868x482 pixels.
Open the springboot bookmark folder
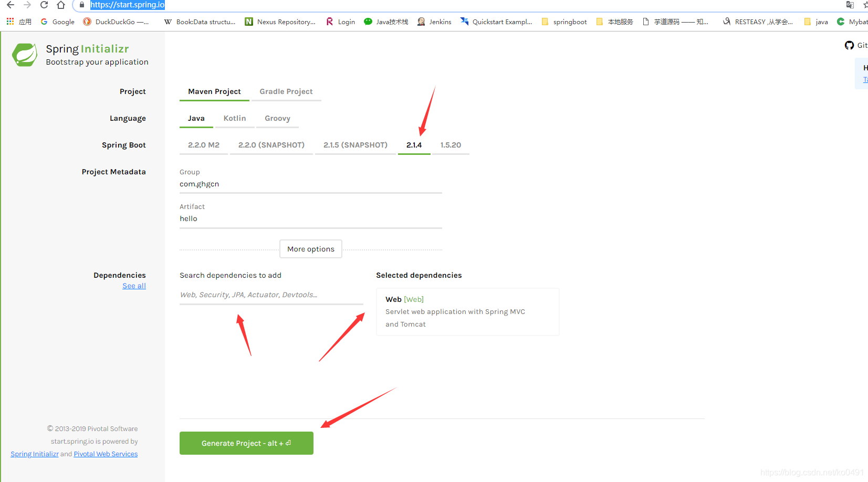(x=564, y=22)
